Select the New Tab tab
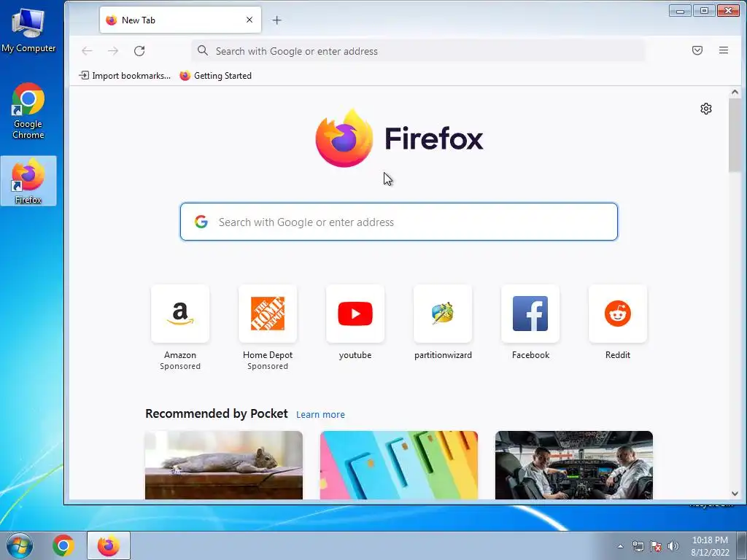The height and width of the screenshot is (560, 747). coord(180,20)
